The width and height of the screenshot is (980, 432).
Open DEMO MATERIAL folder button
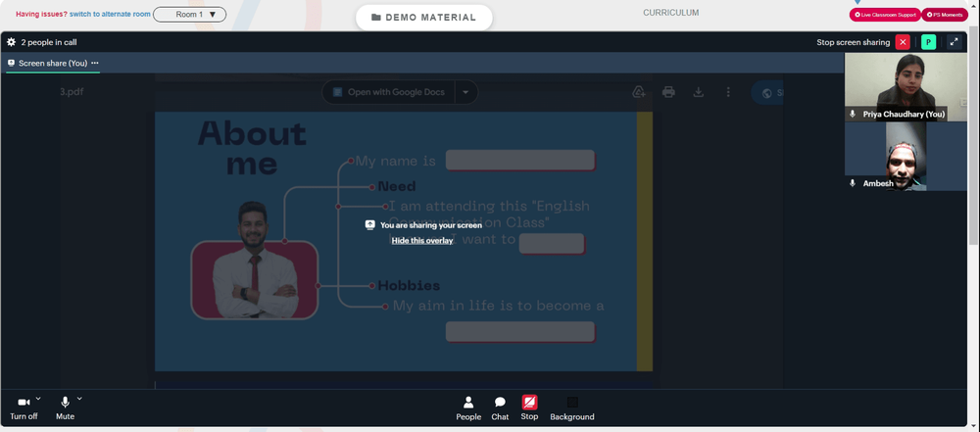pos(423,18)
